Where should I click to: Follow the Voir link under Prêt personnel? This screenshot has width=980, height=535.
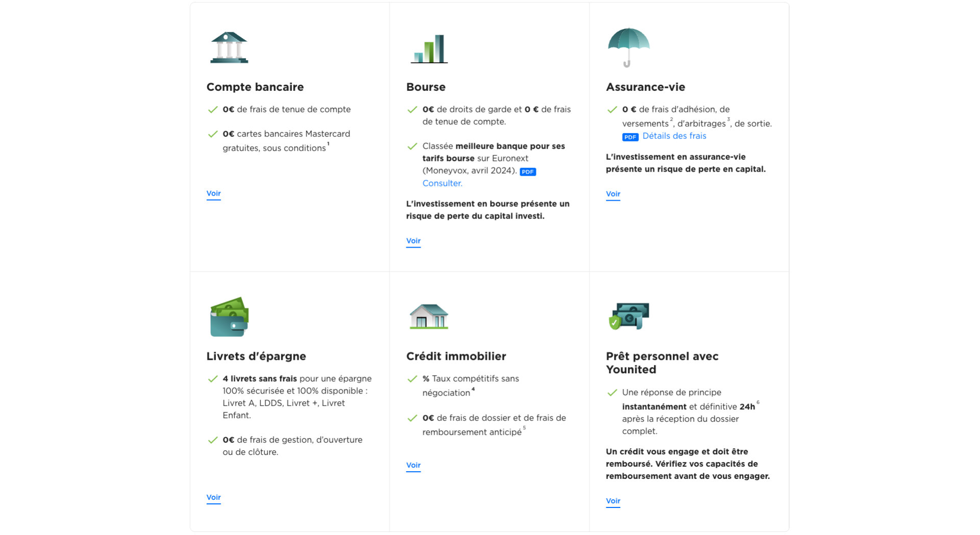coord(613,501)
